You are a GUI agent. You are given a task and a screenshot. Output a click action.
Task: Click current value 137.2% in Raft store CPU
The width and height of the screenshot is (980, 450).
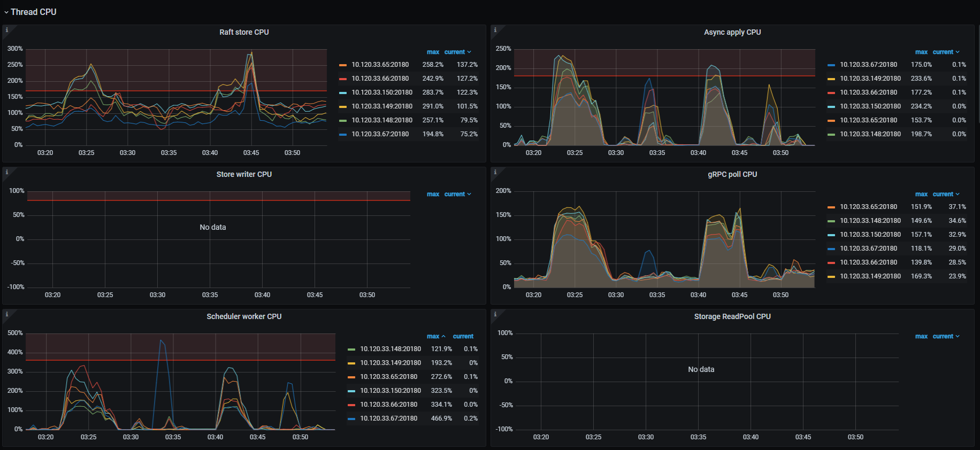[x=467, y=65]
